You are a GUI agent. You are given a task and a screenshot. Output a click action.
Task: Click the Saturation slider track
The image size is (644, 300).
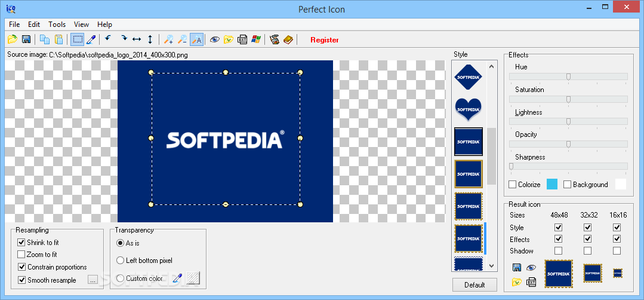[x=568, y=99]
